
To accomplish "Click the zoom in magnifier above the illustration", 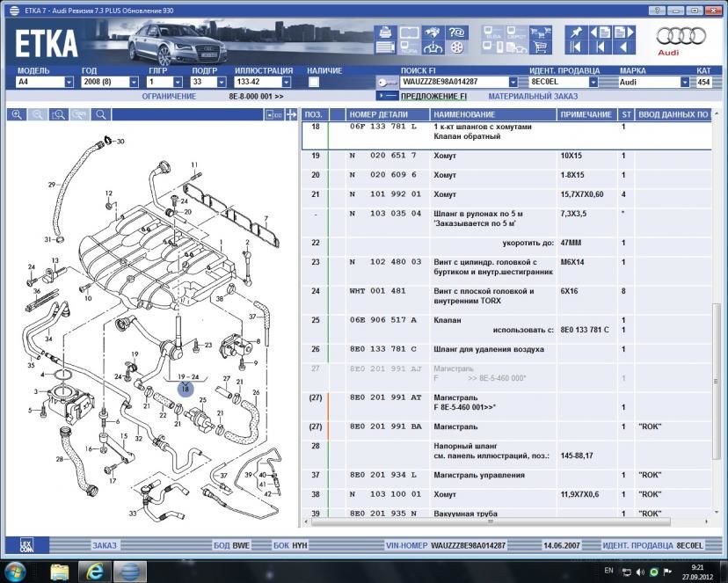I will click(17, 114).
